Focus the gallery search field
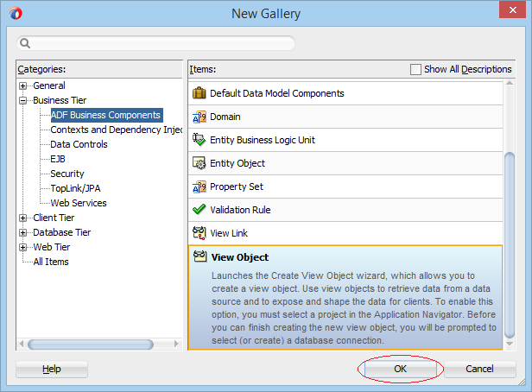This screenshot has height=392, width=532. tap(156, 43)
